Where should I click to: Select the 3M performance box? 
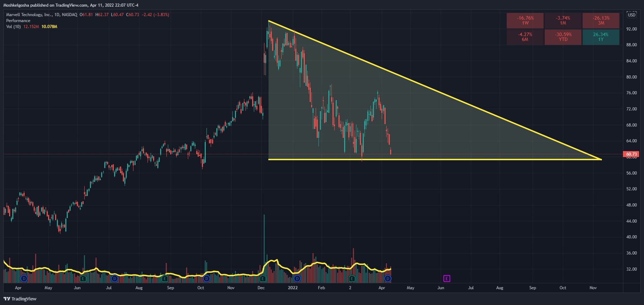click(x=601, y=20)
